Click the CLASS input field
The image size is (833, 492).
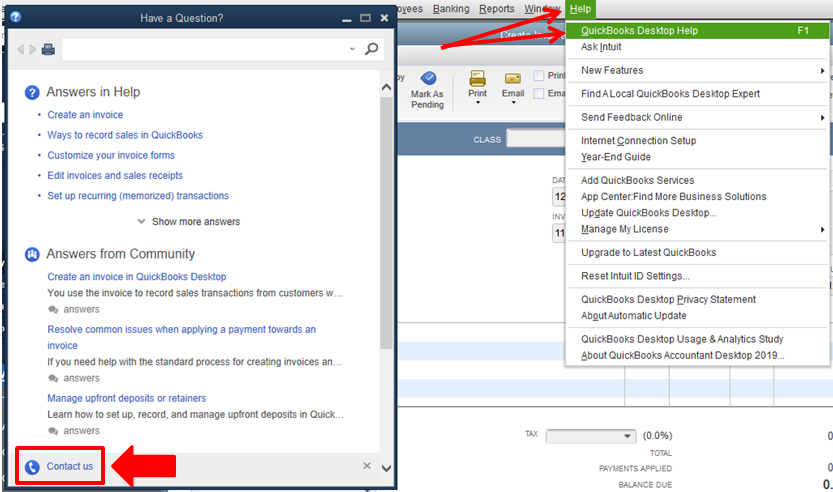[x=536, y=139]
